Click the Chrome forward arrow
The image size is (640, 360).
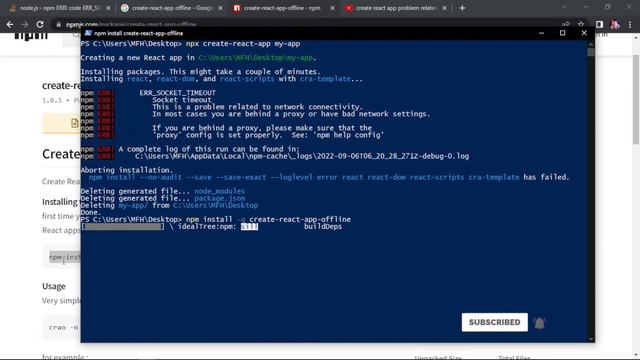25,24
